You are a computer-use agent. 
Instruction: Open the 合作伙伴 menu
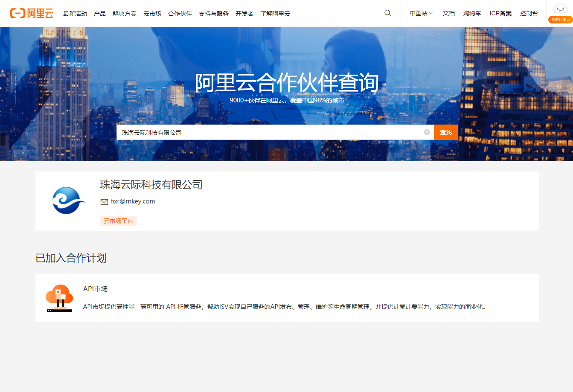tap(180, 14)
